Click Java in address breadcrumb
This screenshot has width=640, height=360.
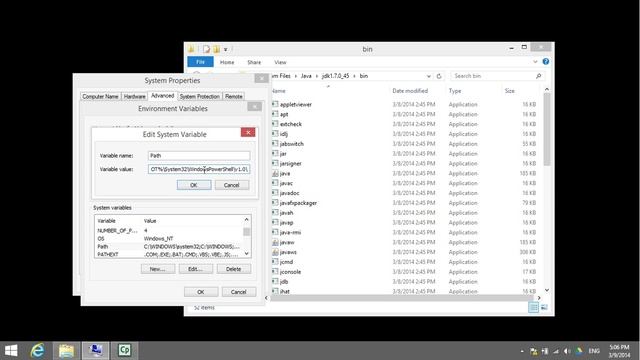pyautogui.click(x=306, y=76)
